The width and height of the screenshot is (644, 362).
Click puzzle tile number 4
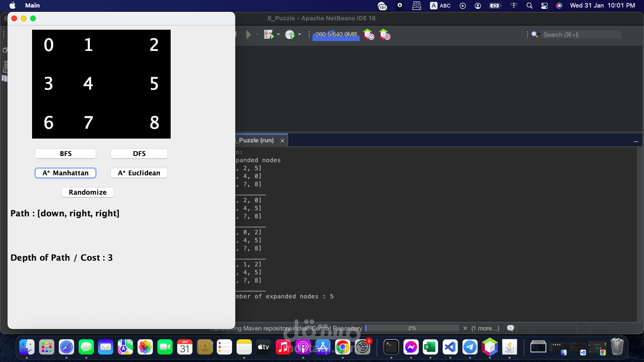click(88, 84)
